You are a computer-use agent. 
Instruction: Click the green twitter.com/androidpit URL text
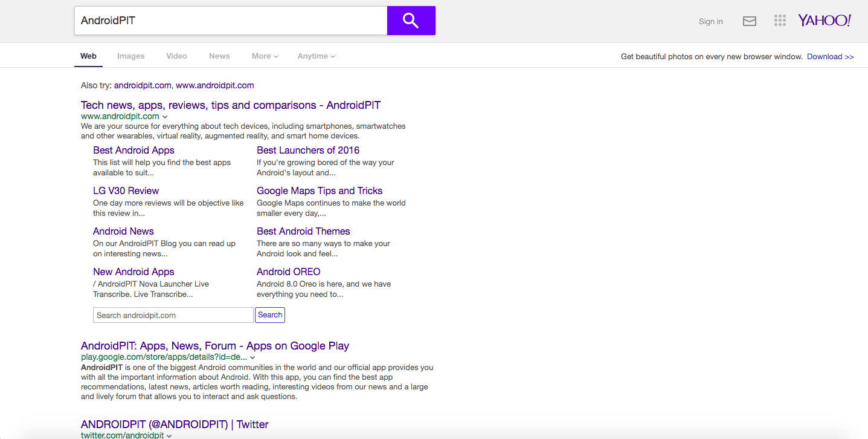click(123, 435)
